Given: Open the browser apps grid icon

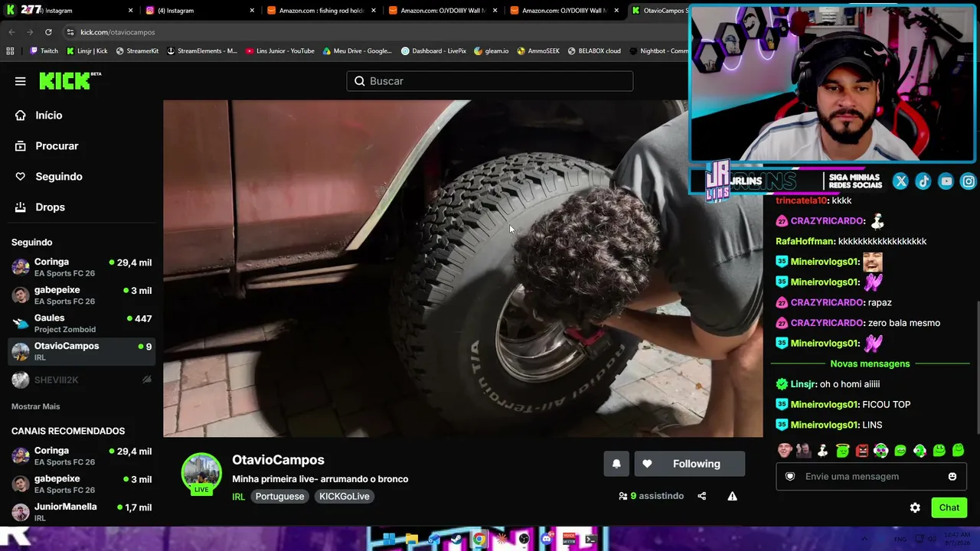Looking at the screenshot, I should click(x=10, y=51).
